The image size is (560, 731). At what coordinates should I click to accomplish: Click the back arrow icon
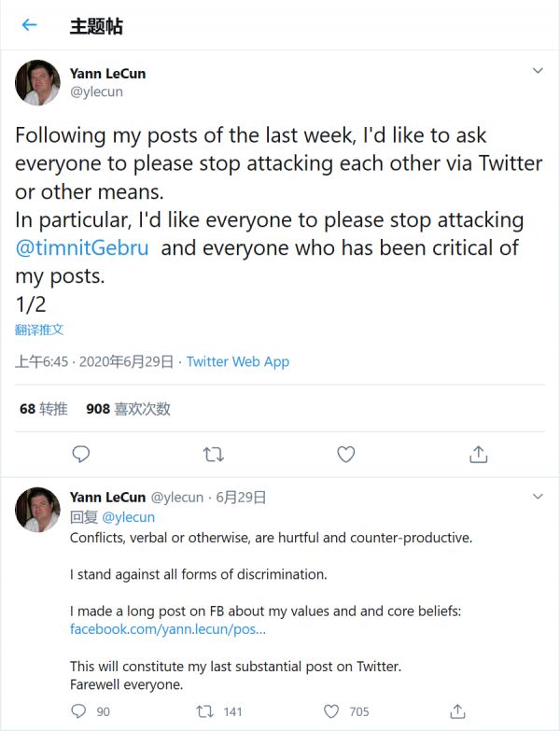[29, 25]
